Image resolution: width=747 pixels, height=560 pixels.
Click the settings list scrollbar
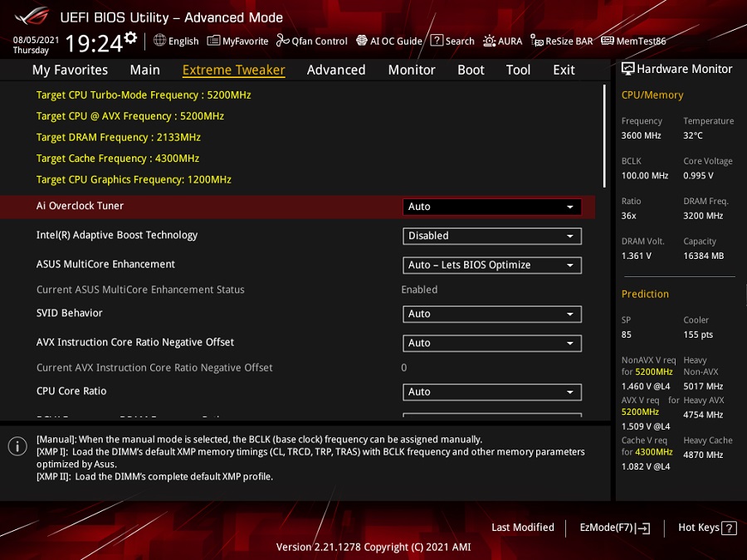point(604,136)
